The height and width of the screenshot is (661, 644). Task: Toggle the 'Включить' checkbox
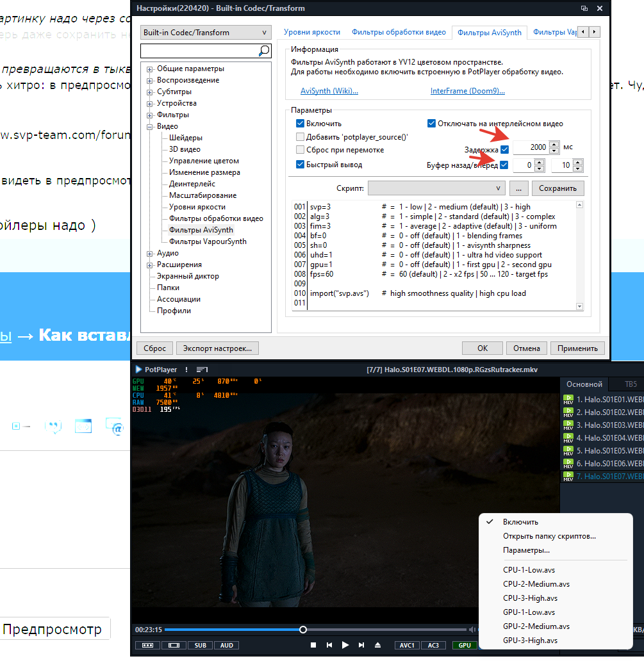coord(300,124)
